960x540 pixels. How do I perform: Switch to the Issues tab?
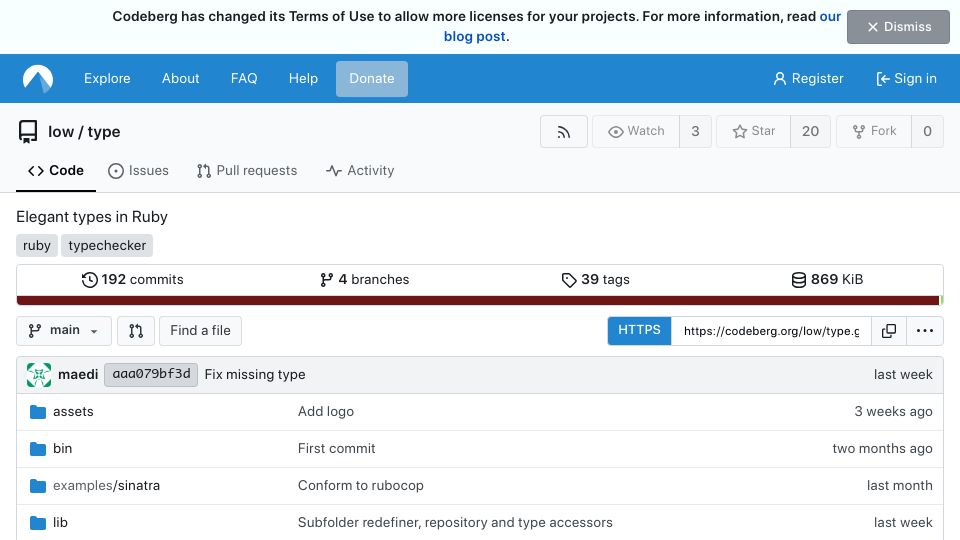point(138,171)
